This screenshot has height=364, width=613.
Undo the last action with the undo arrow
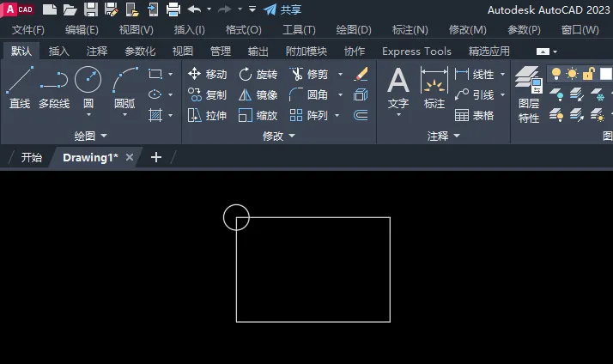(x=194, y=9)
